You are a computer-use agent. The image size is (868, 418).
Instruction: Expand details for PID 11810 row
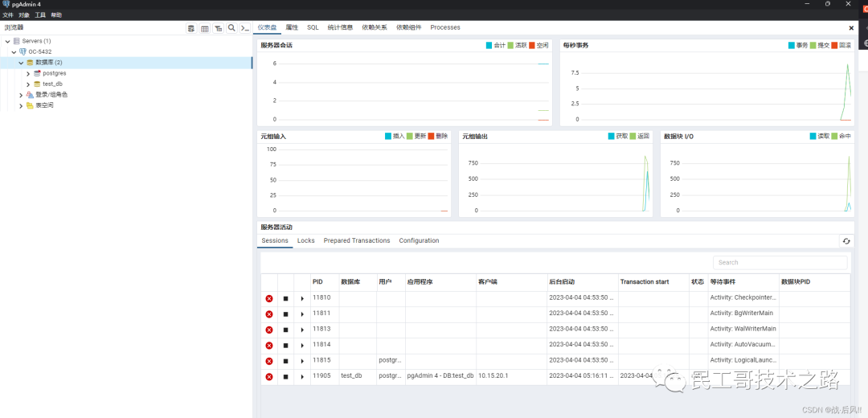tap(302, 298)
